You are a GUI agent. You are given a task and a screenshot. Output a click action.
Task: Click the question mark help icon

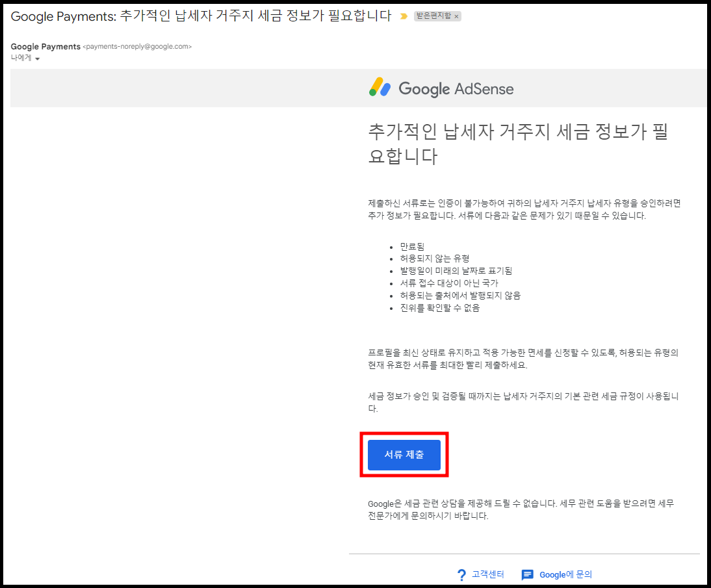point(461,575)
